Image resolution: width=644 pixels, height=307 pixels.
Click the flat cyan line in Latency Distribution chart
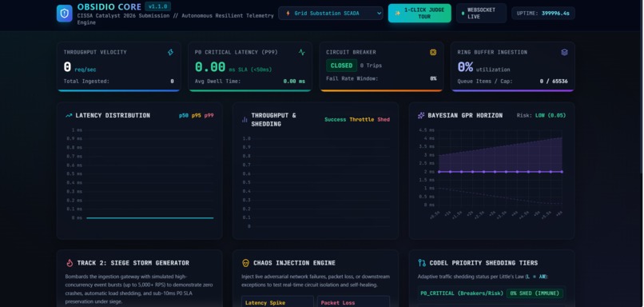pyautogui.click(x=150, y=218)
